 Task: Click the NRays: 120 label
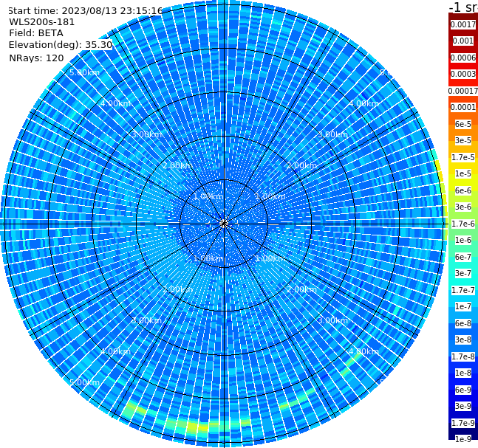[36, 58]
